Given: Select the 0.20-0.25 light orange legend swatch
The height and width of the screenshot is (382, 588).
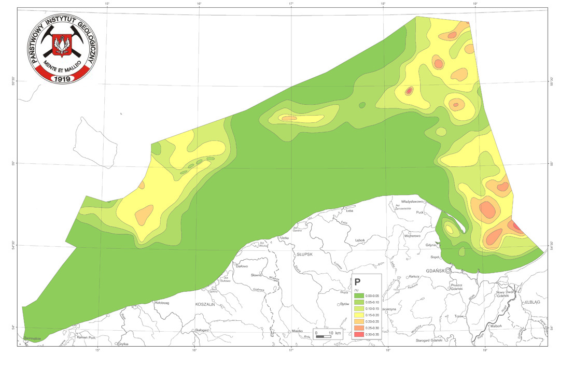Looking at the screenshot, I should [x=358, y=322].
